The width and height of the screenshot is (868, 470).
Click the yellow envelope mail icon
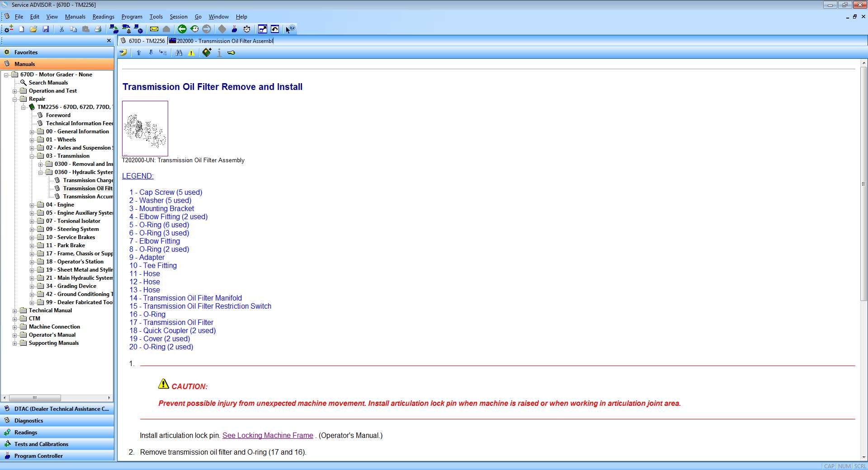coord(154,29)
